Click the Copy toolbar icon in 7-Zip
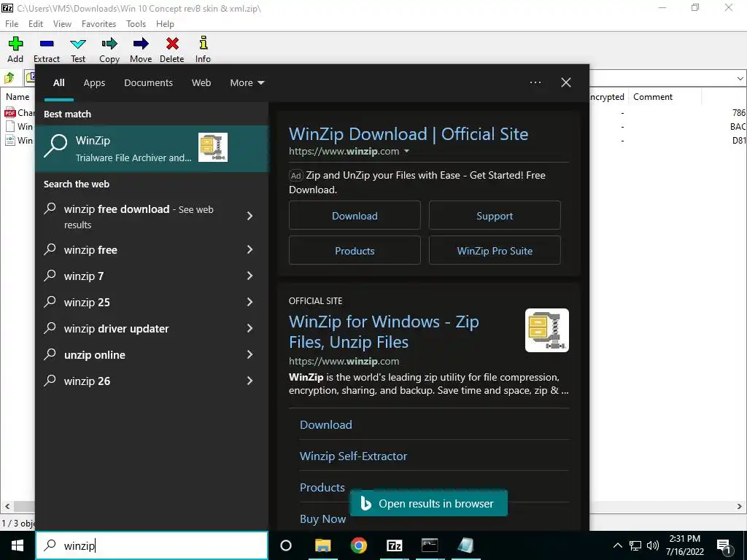Screen dimensions: 747x560 [x=109, y=44]
